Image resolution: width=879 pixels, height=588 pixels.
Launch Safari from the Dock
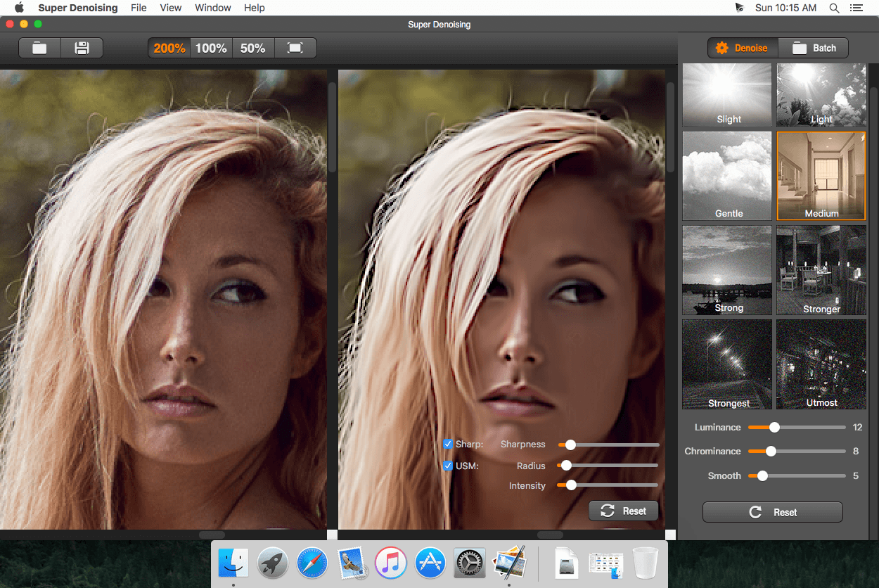[x=312, y=563]
